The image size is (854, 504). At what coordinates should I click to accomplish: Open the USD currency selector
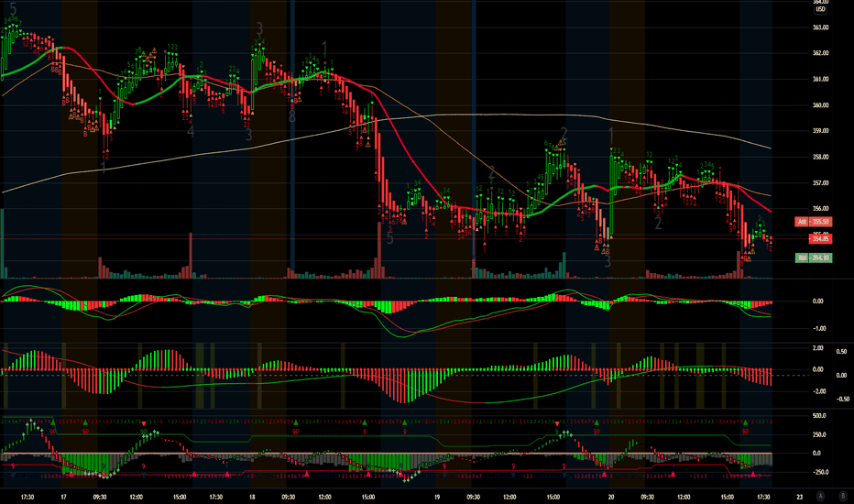click(x=820, y=9)
